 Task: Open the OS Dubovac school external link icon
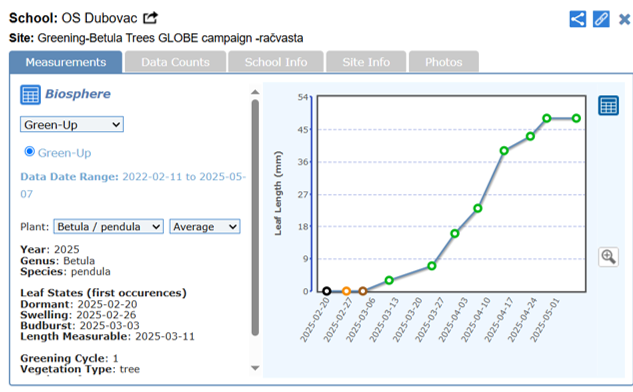151,18
